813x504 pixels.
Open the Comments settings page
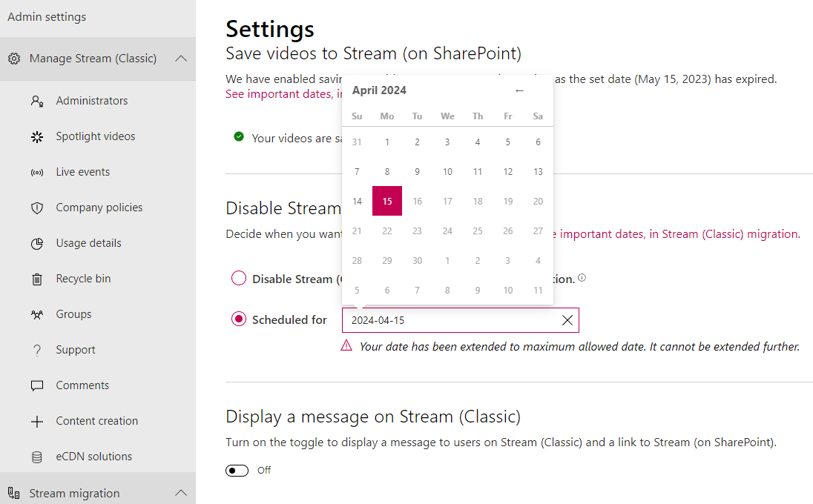[x=82, y=385]
